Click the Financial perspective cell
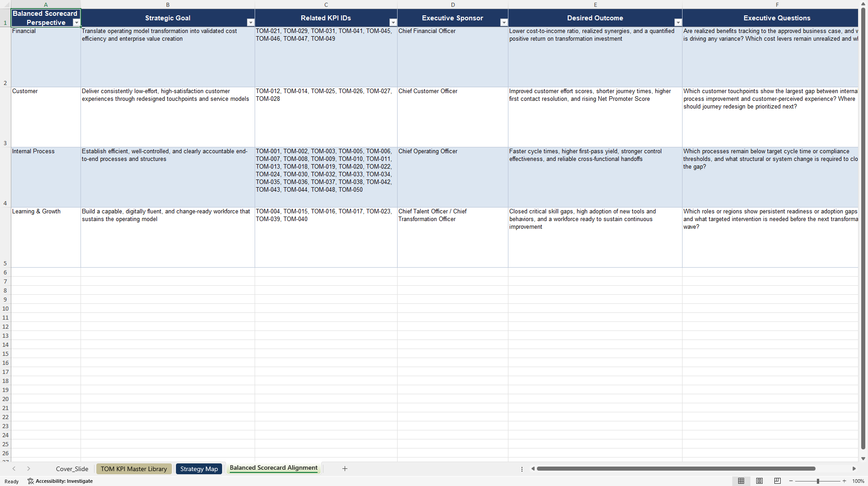 click(46, 57)
